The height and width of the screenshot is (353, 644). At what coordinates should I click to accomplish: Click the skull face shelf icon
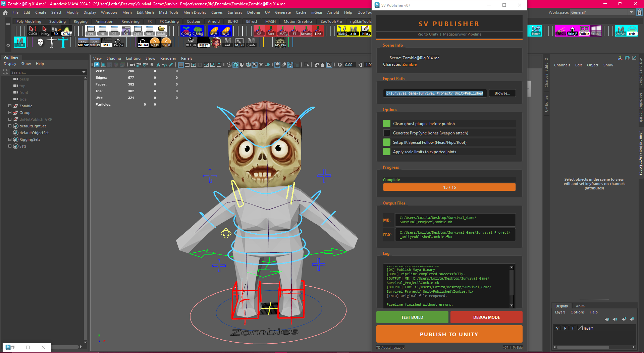click(41, 43)
